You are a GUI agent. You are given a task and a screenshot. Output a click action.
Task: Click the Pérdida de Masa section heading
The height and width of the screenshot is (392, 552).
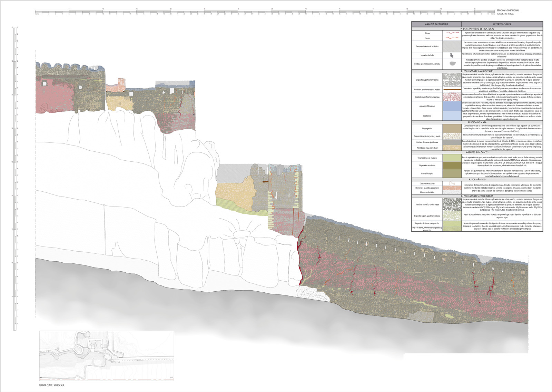477,122
